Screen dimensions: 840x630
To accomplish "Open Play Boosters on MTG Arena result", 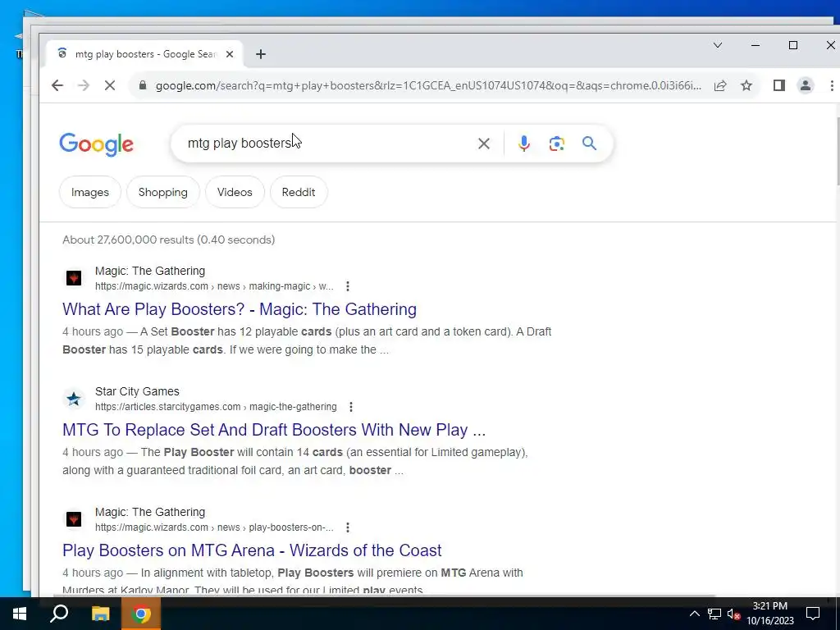I will [252, 550].
